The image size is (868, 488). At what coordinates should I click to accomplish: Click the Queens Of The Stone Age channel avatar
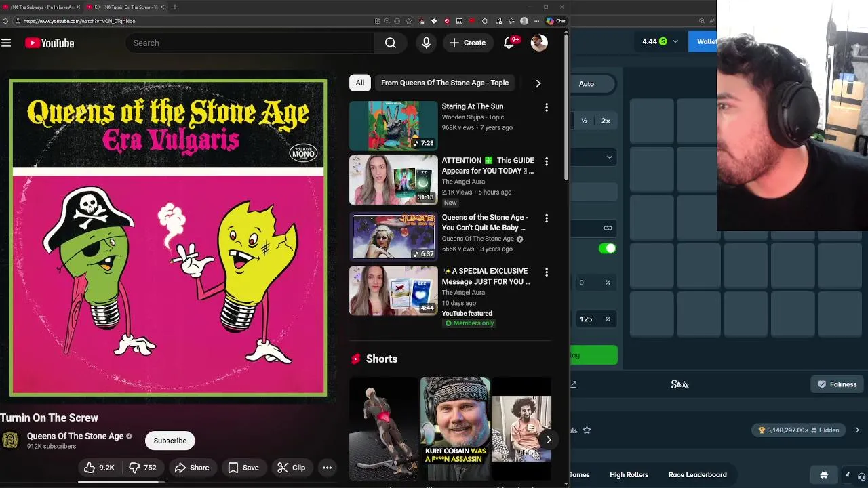pos(10,441)
